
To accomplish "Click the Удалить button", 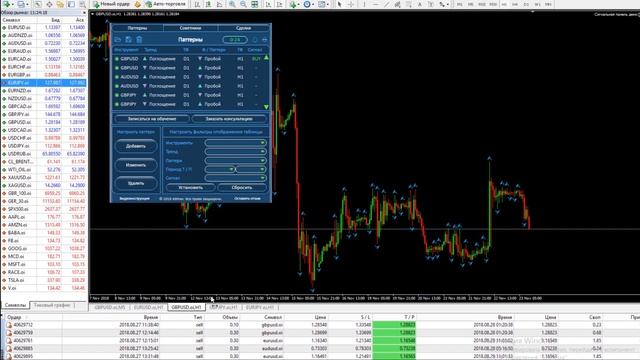I will pyautogui.click(x=136, y=183).
